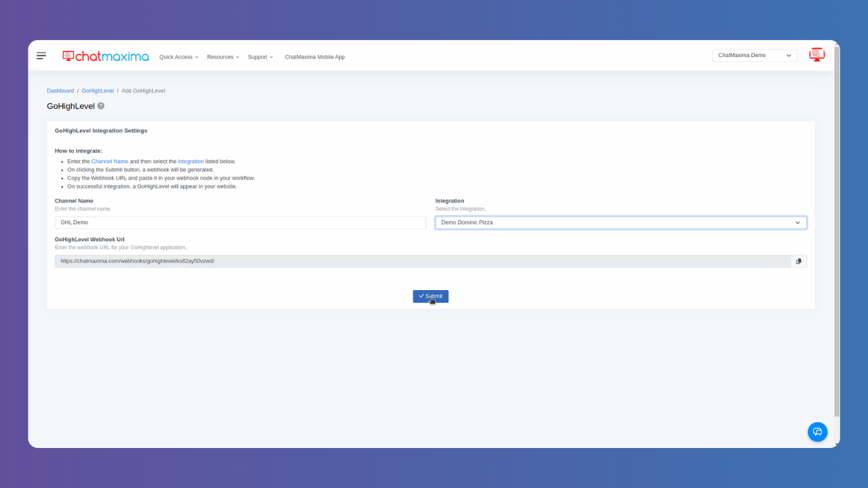
Task: Click the 'Add GoHighLevel' breadcrumb text
Action: 143,91
